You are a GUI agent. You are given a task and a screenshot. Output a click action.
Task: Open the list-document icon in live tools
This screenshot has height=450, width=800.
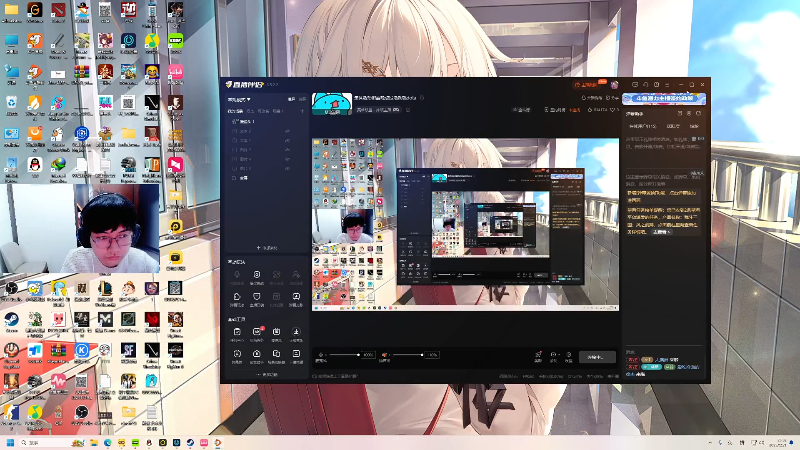click(x=296, y=356)
